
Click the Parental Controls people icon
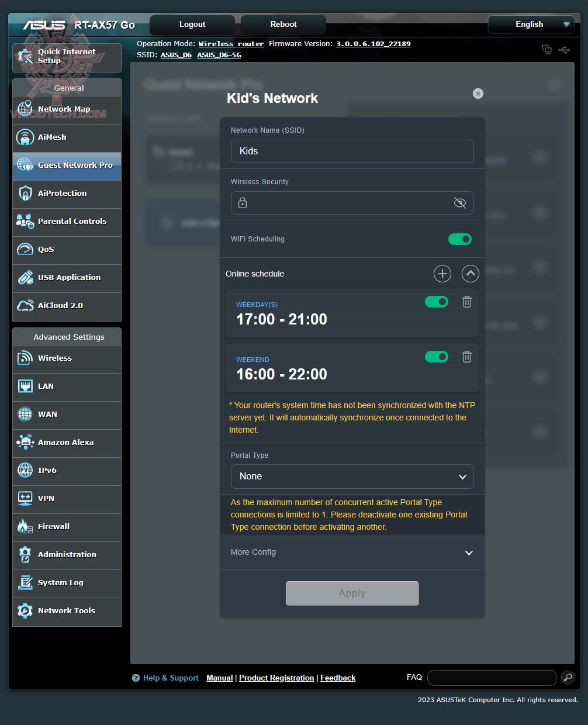coord(25,221)
